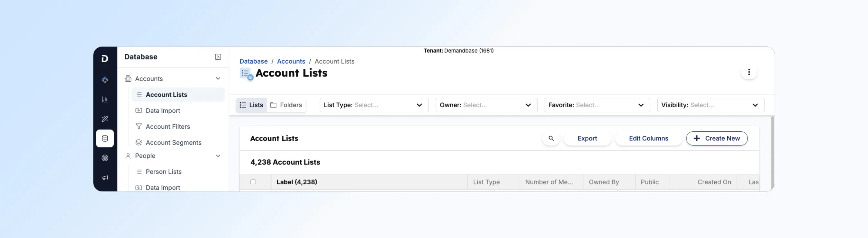
Task: Collapse the Accounts section chevron
Action: [x=218, y=78]
